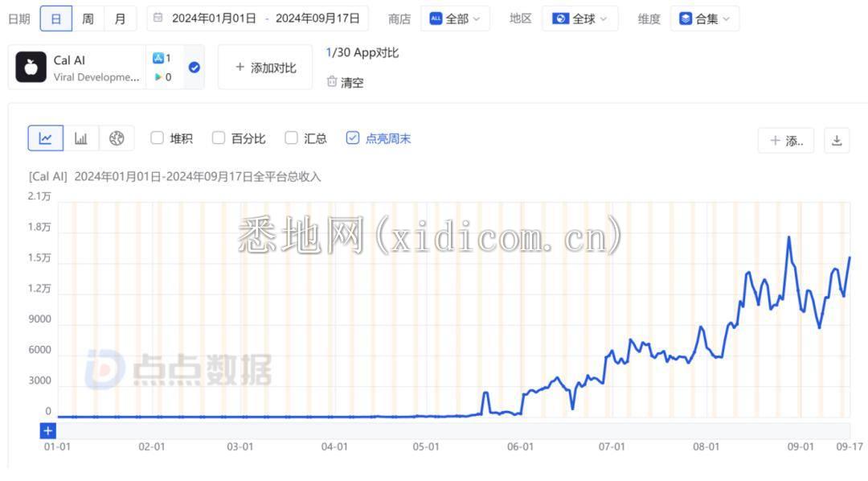The width and height of the screenshot is (868, 481).
Task: Select the bar chart view icon
Action: pos(81,138)
